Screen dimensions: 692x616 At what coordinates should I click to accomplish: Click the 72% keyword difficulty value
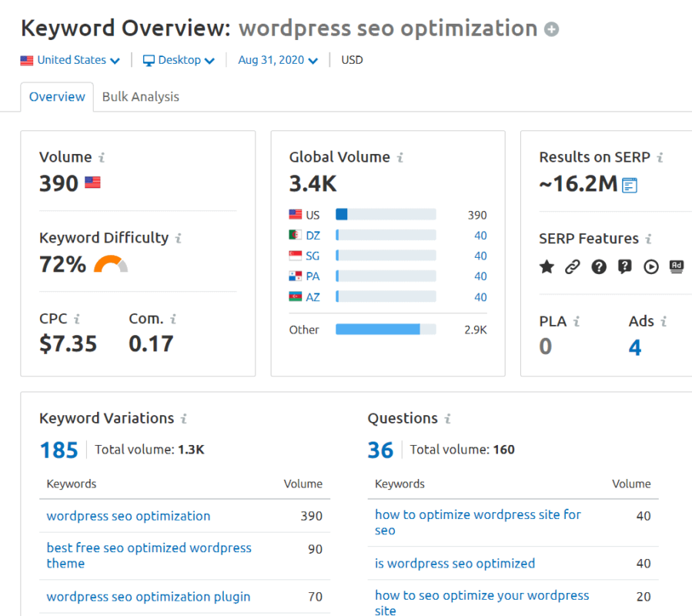[x=62, y=265]
